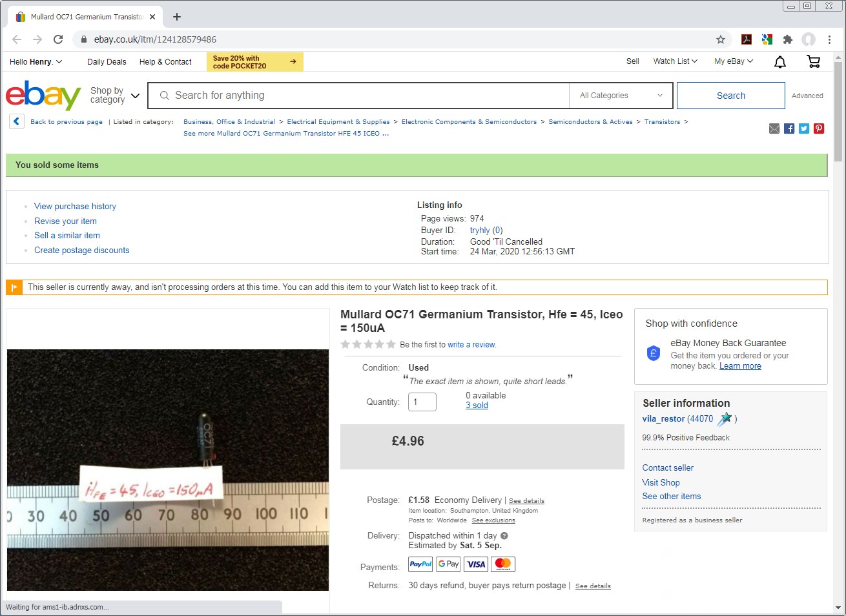Share the listing on Pinterest
846x616 pixels.
[819, 128]
